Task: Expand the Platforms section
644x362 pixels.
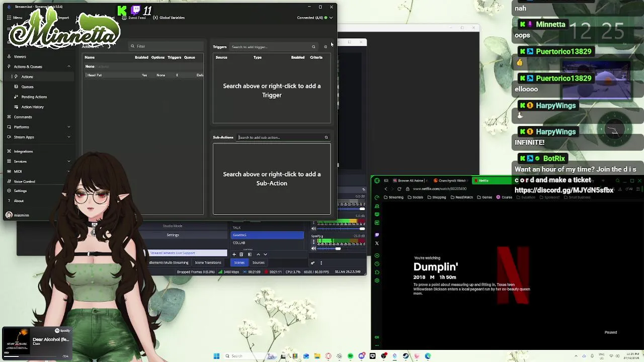Action: (69, 127)
